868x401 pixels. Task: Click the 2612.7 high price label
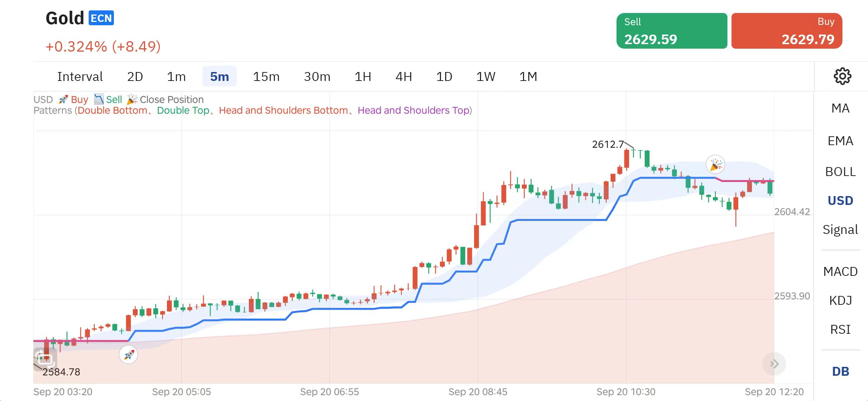point(608,144)
